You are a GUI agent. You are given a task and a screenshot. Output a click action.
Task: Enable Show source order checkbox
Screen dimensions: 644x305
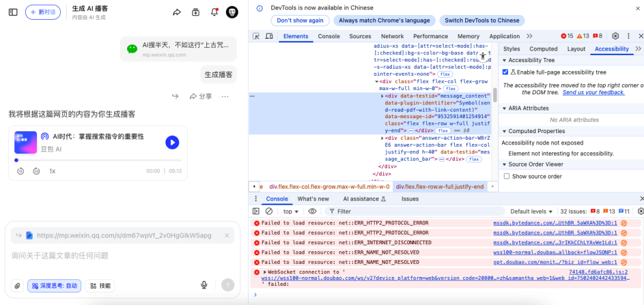click(x=506, y=176)
